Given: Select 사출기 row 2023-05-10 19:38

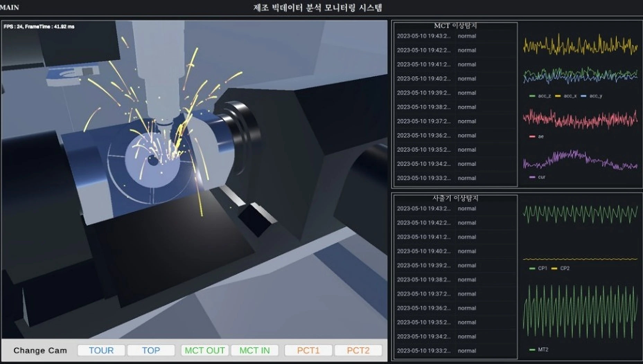Looking at the screenshot, I should (x=455, y=279).
